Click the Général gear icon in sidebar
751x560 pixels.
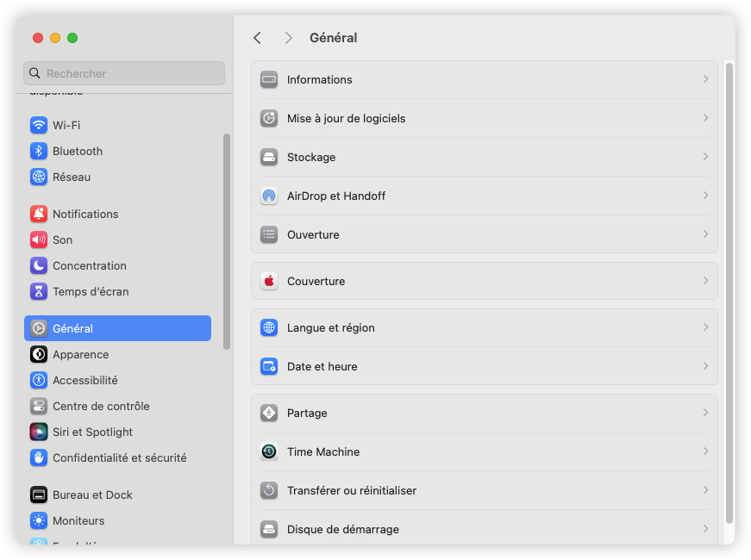[39, 328]
